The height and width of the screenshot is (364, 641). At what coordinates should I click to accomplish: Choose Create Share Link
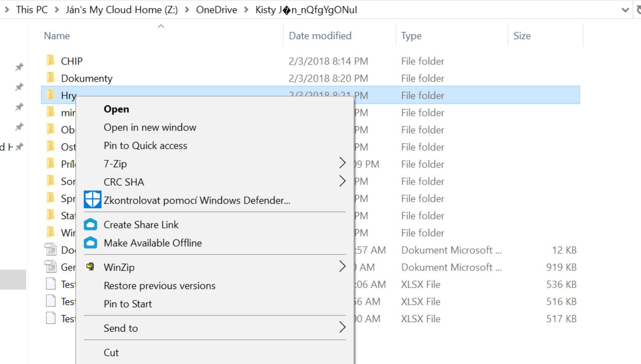click(141, 224)
